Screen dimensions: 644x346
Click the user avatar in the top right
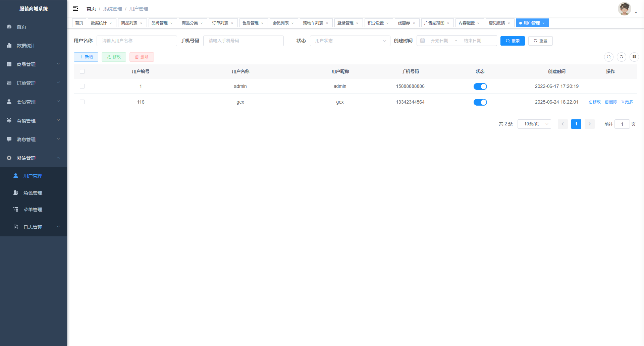(x=624, y=9)
